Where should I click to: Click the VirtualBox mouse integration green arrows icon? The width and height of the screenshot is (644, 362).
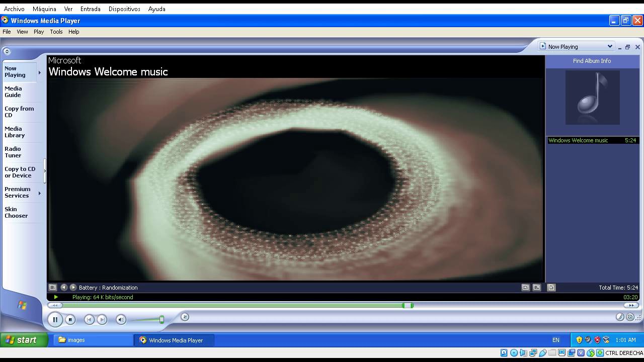[x=591, y=353]
